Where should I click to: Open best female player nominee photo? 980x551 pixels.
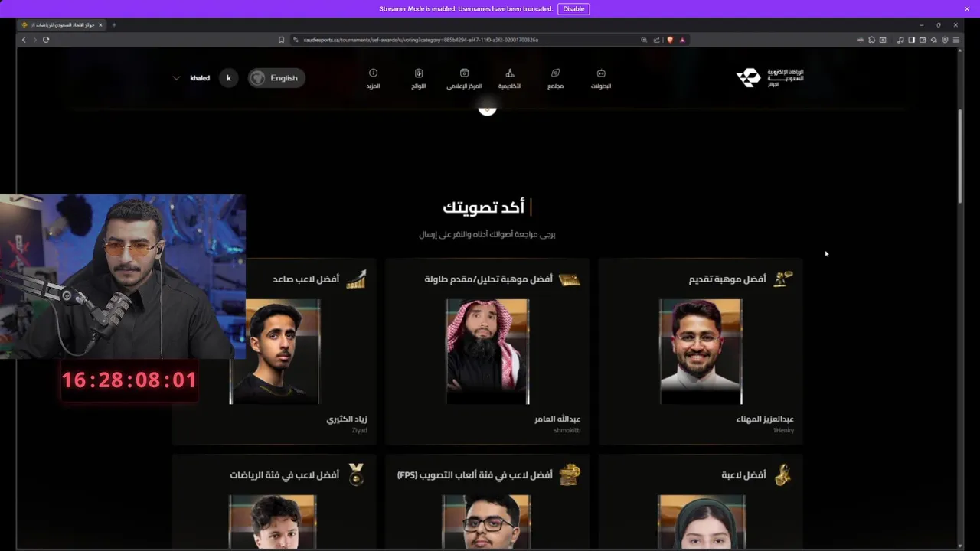[701, 522]
